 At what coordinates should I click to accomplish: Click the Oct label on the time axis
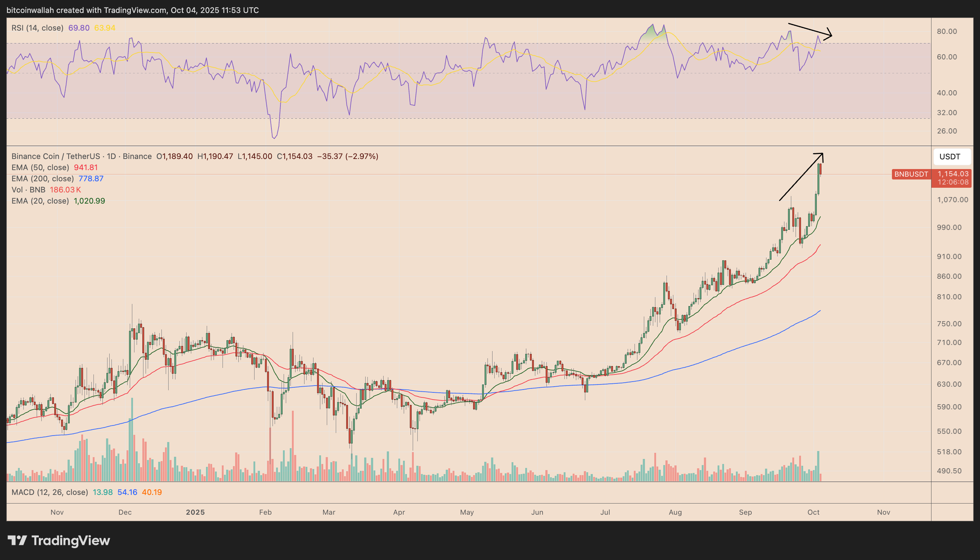pyautogui.click(x=813, y=512)
